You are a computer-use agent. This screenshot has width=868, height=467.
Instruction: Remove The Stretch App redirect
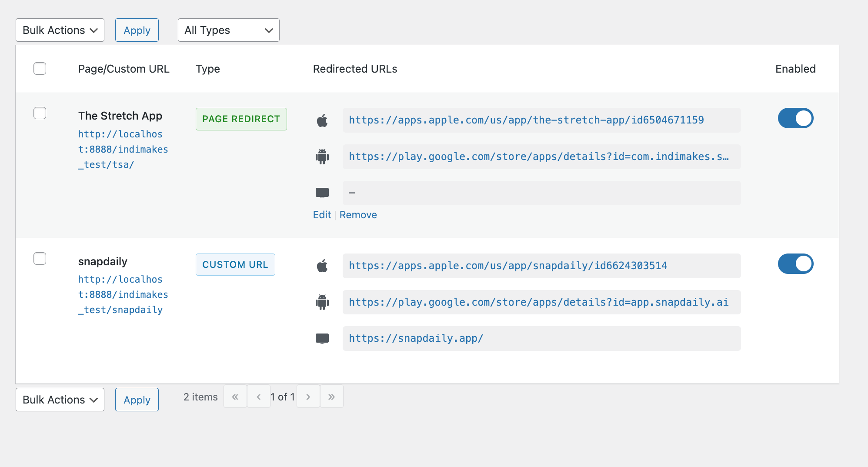358,215
